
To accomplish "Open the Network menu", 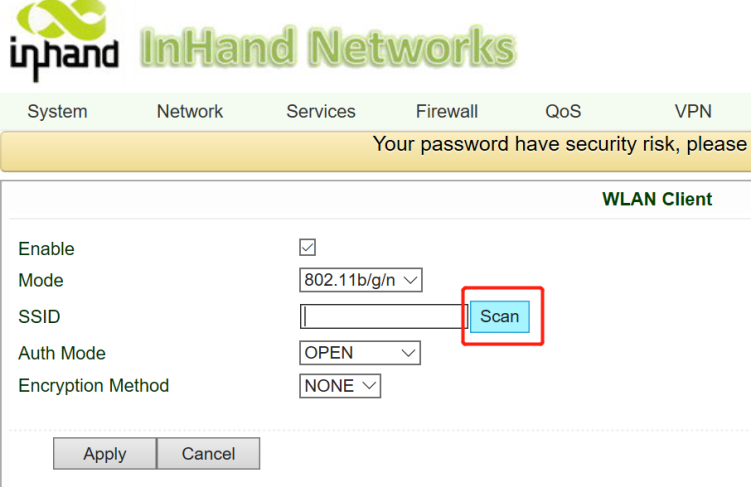I will 190,112.
